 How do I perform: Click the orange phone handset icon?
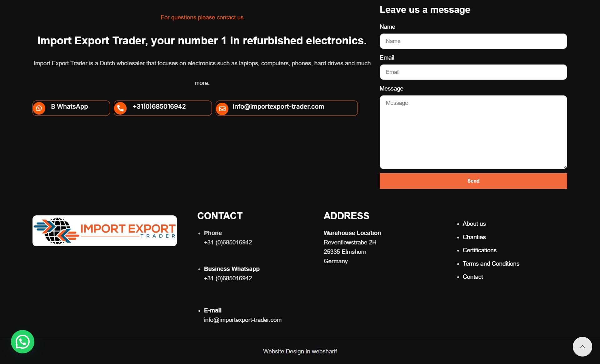point(120,108)
